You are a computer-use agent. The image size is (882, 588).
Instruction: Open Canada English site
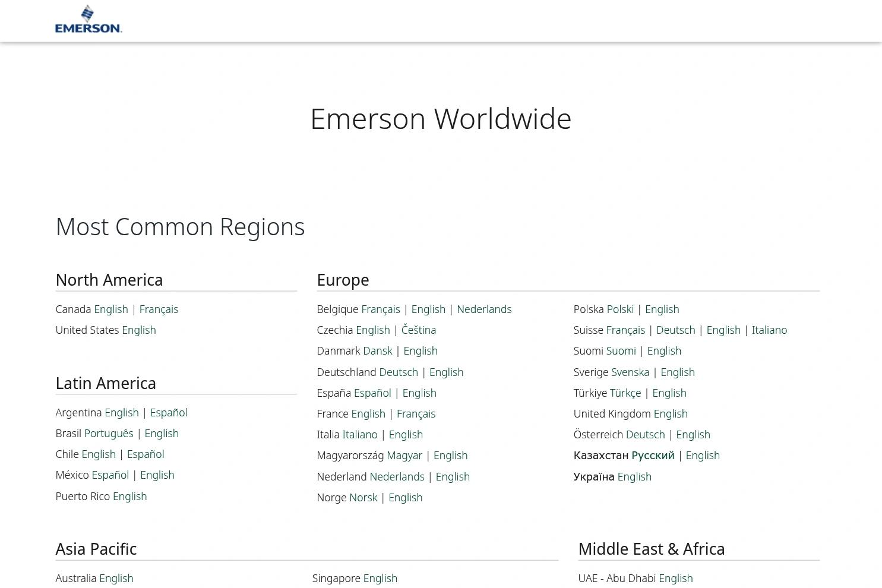click(x=111, y=309)
